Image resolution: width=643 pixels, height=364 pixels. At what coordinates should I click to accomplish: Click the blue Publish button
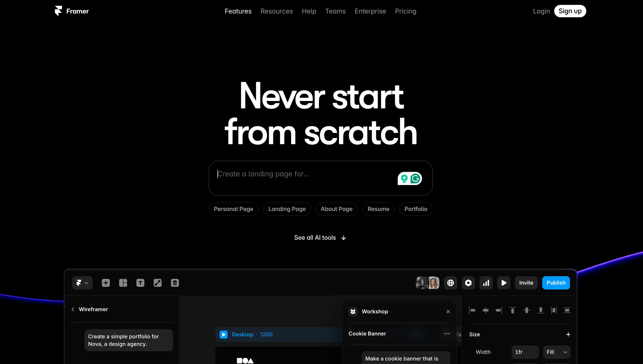click(556, 283)
